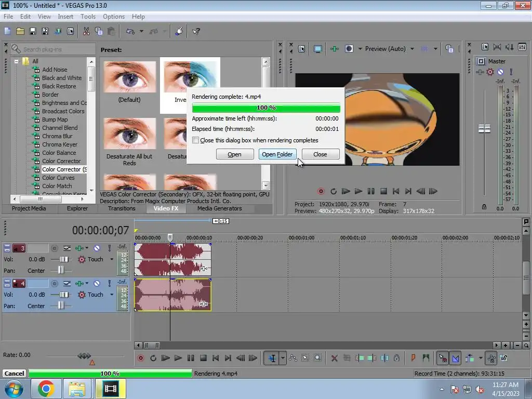
Task: Open the edit tool selector dropdown arrow
Action: 283,358
